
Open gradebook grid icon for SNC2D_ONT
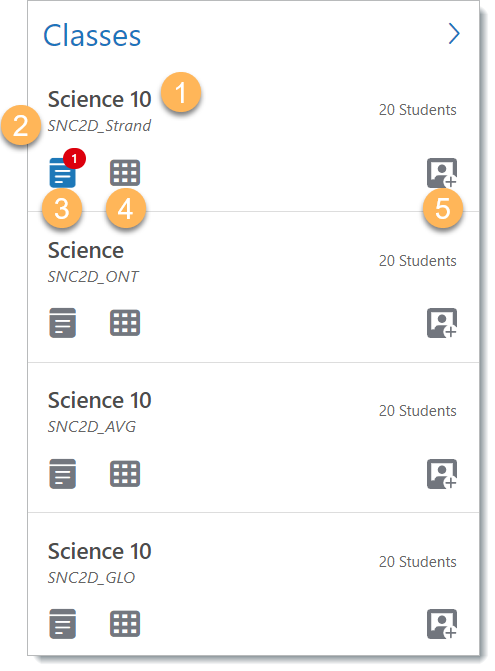(x=125, y=323)
